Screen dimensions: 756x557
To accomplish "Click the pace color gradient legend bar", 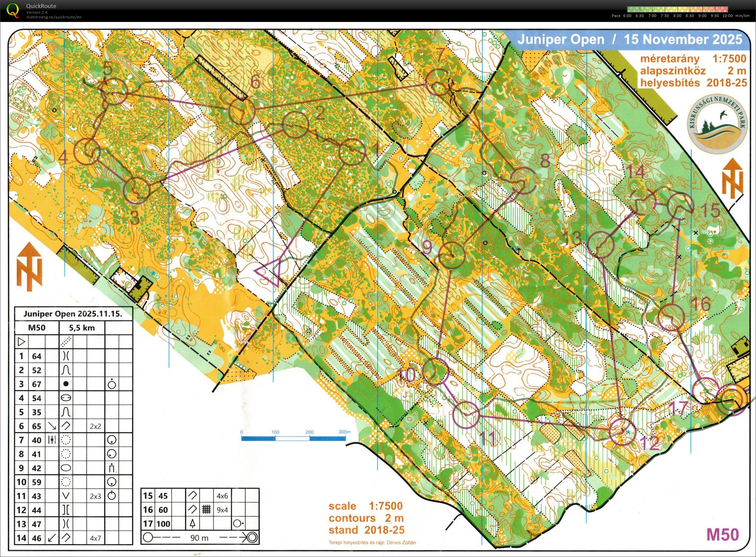I will click(677, 9).
